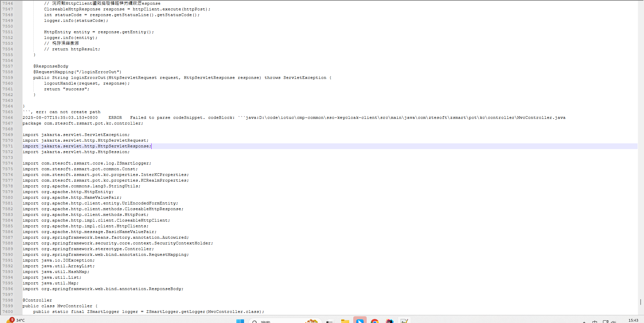Viewport: 644px width, 323px height.
Task: Open the weather widget showing 34°C
Action: (15, 320)
